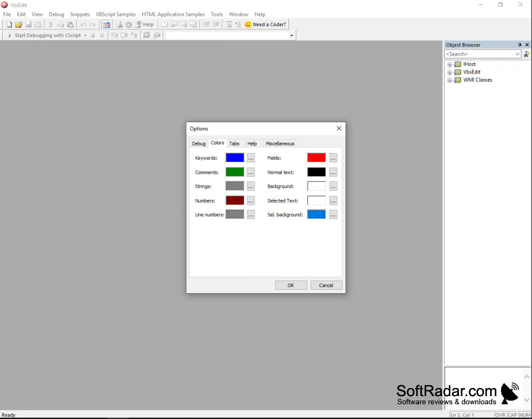This screenshot has height=419, width=532.
Task: Click inside the debug toolbar combo field
Action: click(227, 35)
